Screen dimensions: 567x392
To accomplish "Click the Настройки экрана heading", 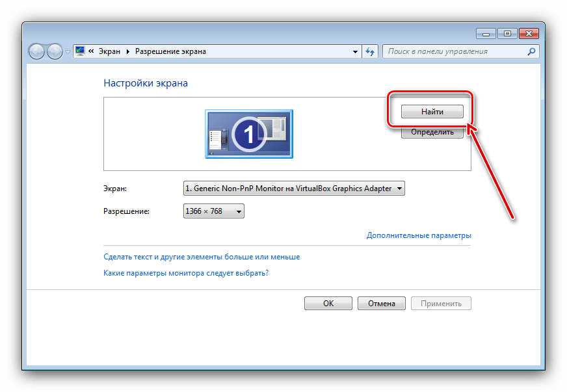I will point(146,83).
